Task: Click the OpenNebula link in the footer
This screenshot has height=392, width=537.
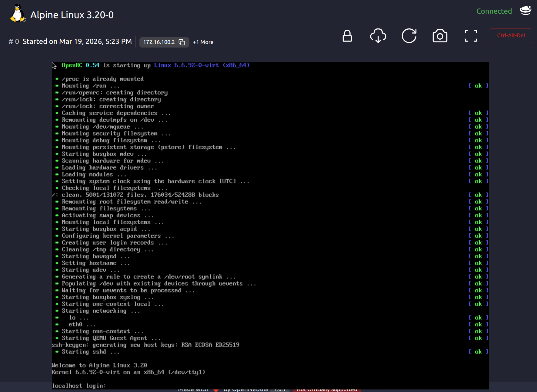Action: pos(245,390)
